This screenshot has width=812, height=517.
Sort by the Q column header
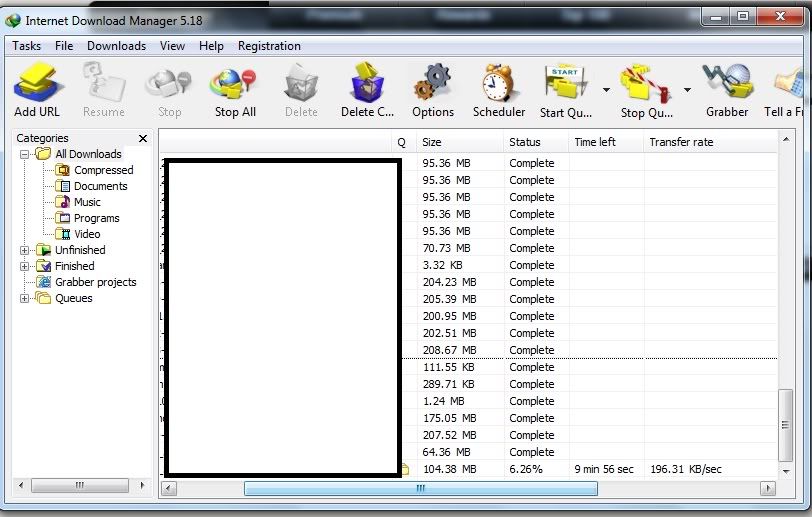[404, 142]
